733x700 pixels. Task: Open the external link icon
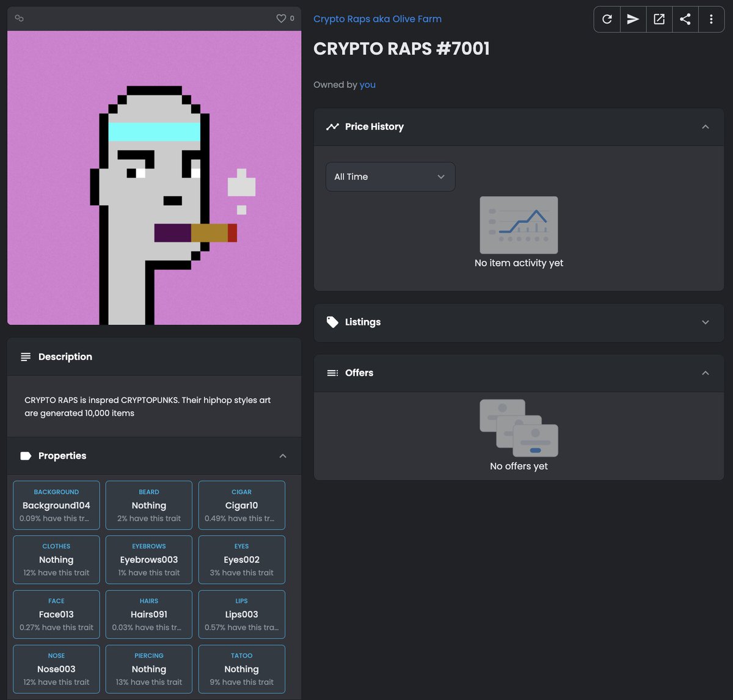click(659, 19)
